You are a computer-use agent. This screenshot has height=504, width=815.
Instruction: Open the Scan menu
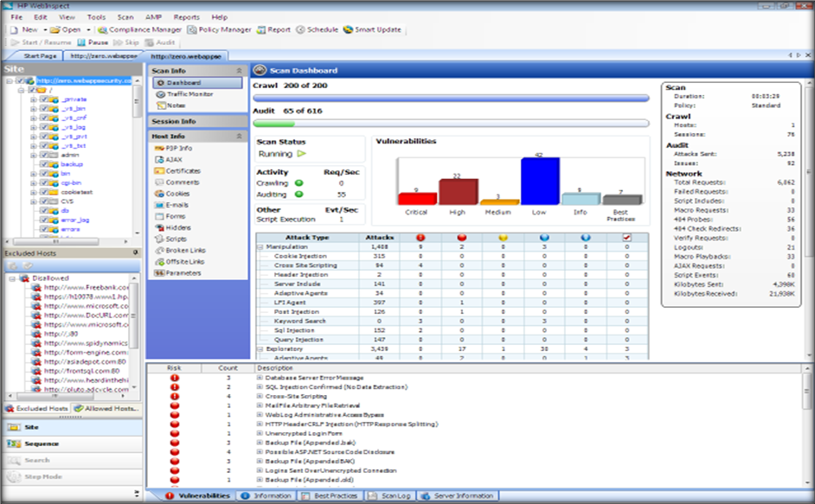pyautogui.click(x=125, y=17)
